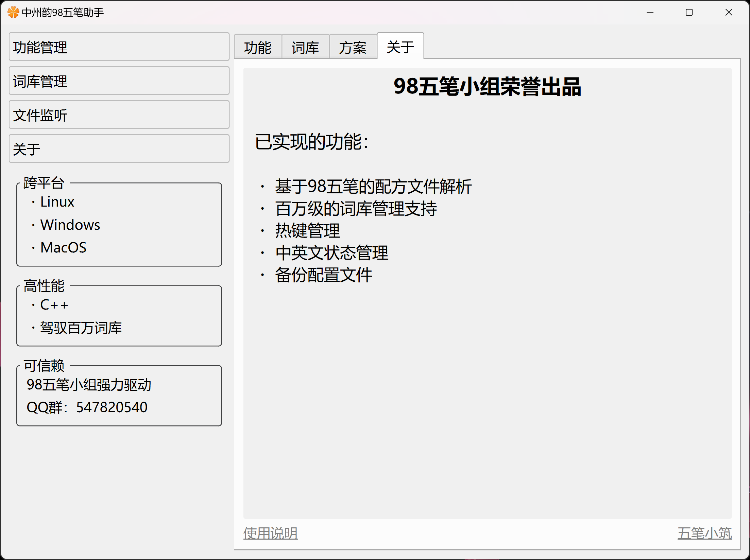Click the 关于 sidebar button
The width and height of the screenshot is (750, 560).
119,149
